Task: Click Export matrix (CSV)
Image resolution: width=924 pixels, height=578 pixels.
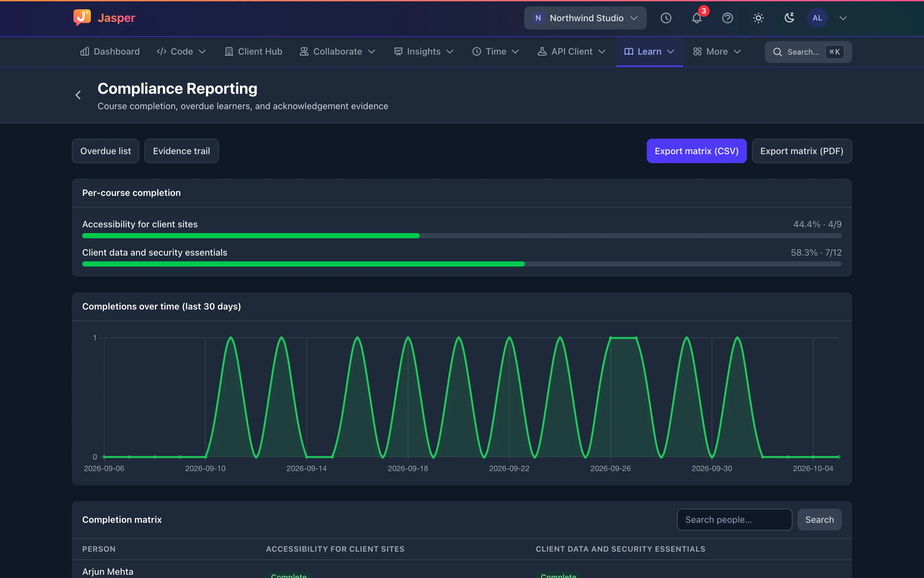Action: tap(697, 151)
